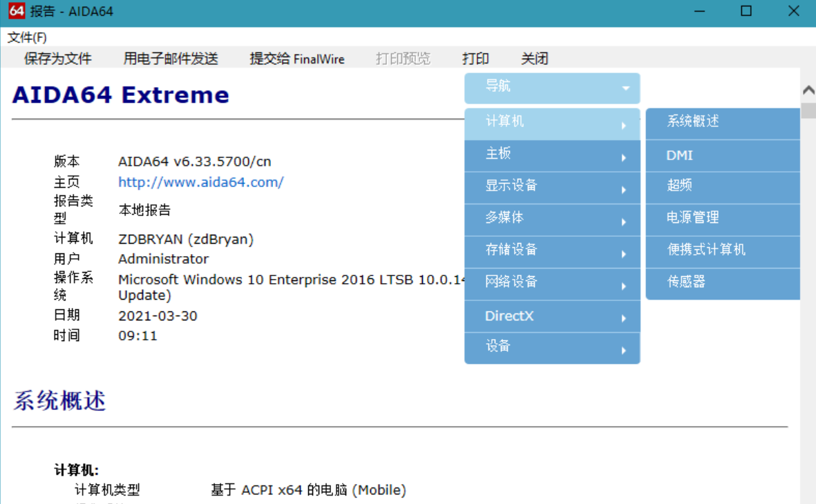Click the 关闭 toolbar button

point(535,59)
